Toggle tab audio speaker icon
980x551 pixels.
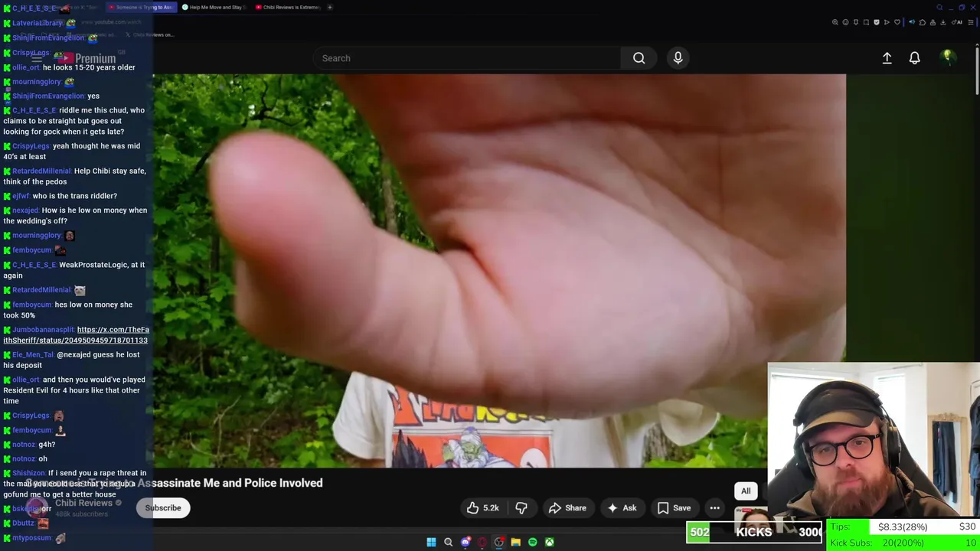pyautogui.click(x=912, y=22)
